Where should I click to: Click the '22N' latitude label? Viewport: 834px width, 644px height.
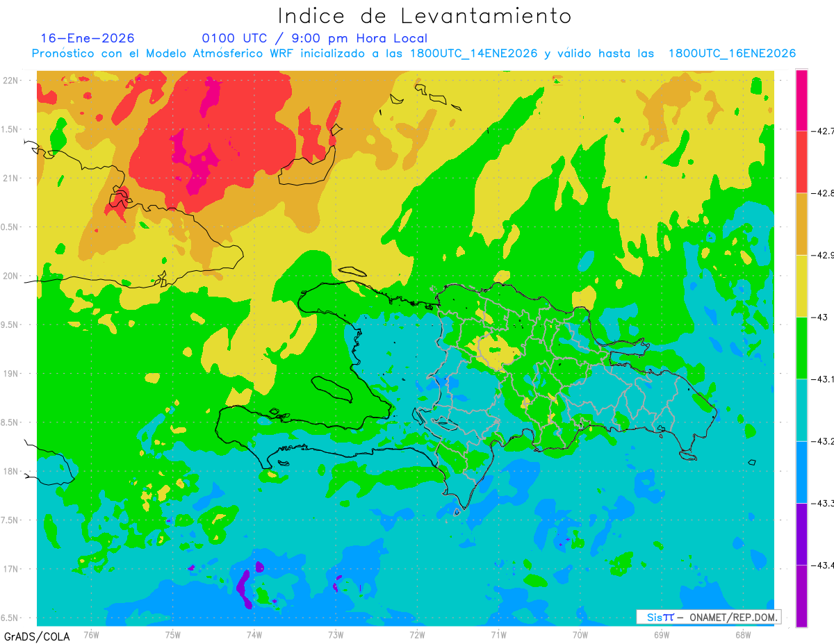pyautogui.click(x=11, y=80)
